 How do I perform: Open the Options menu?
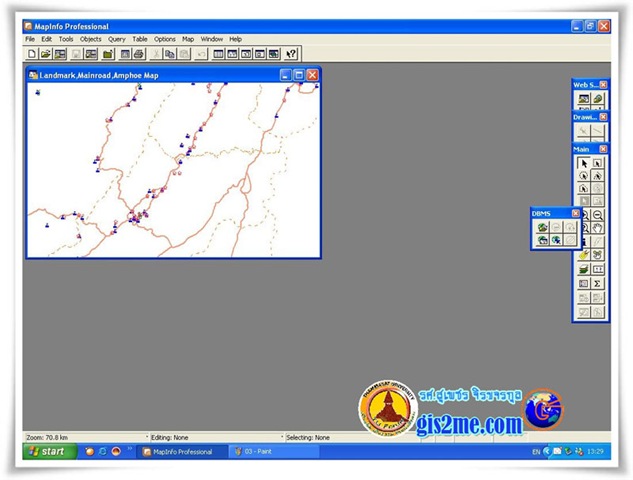coord(165,39)
